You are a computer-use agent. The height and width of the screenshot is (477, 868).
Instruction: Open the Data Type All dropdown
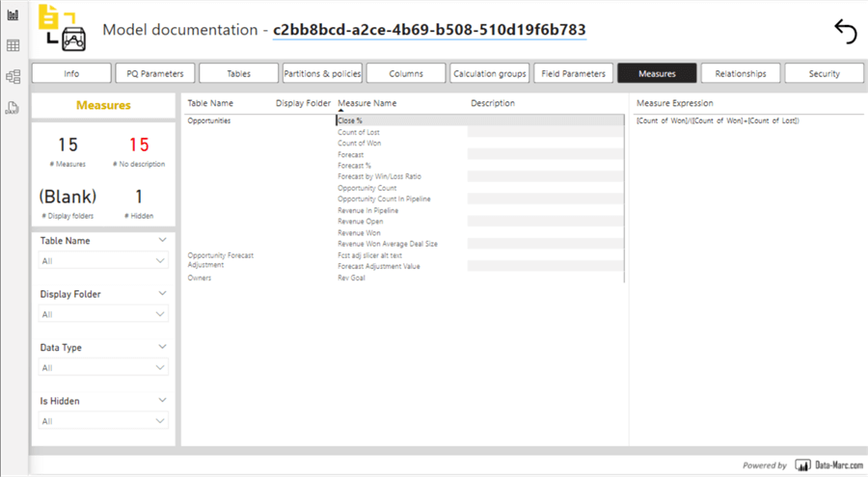pos(103,367)
